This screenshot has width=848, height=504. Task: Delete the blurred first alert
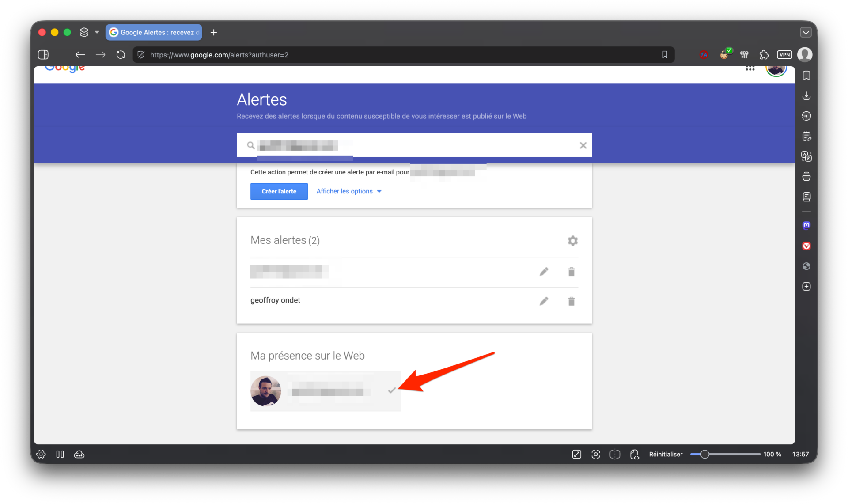(x=572, y=272)
